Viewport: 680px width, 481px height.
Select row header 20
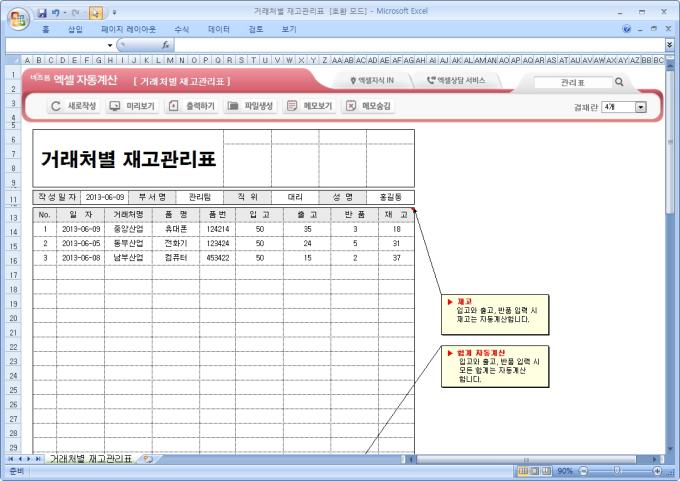pos(13,318)
